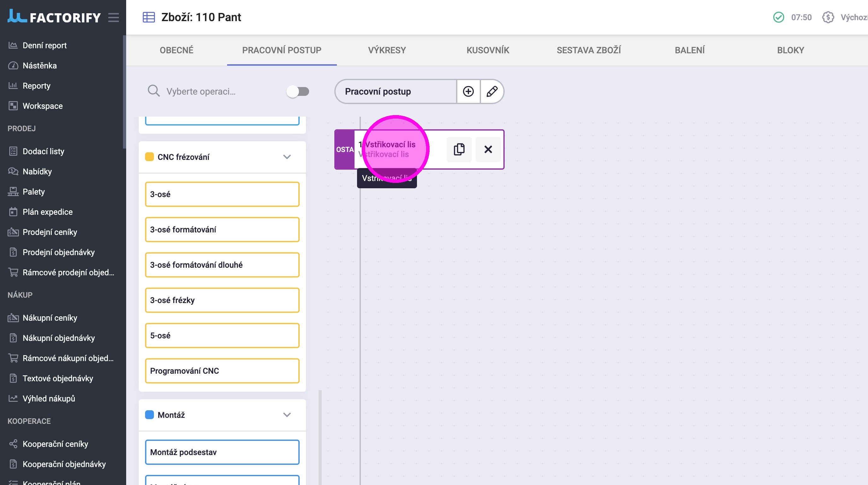868x485 pixels.
Task: Click the table icon beside Zboží title
Action: point(149,17)
